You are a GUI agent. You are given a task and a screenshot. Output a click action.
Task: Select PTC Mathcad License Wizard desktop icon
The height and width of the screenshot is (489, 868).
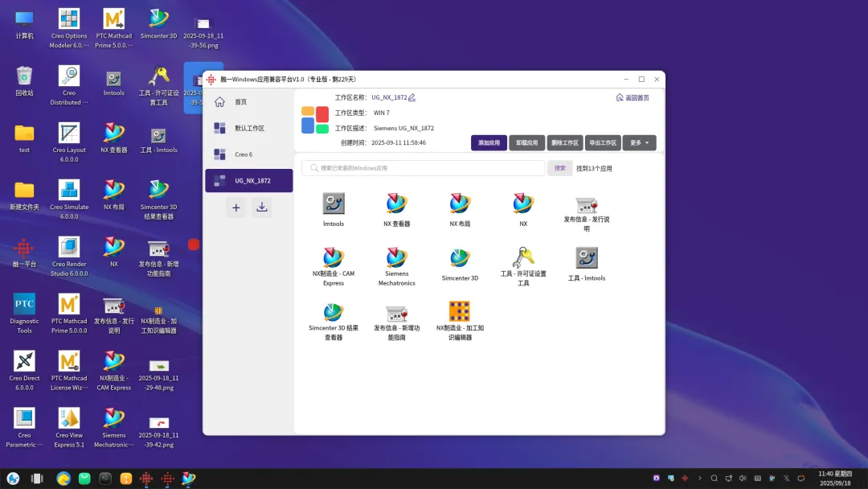click(x=69, y=371)
